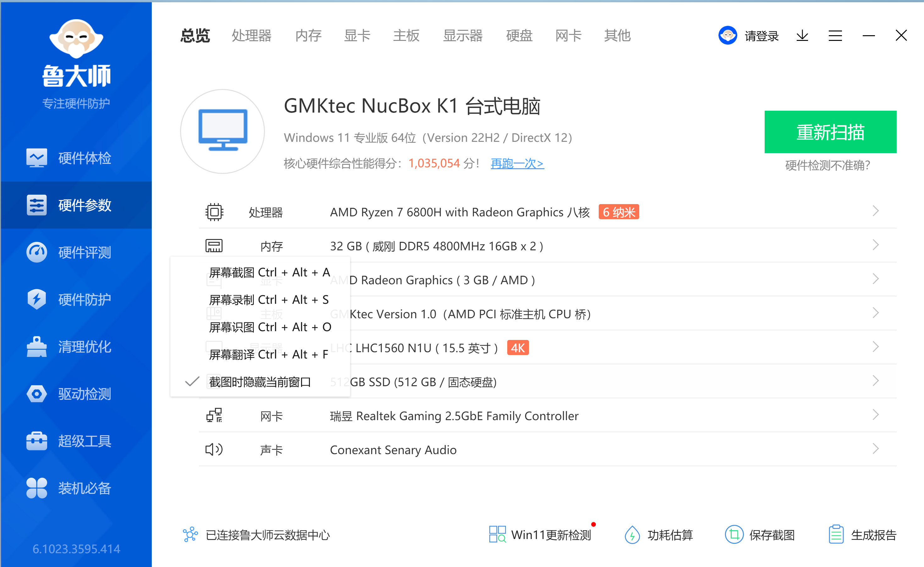Viewport: 924px width, 567px height.
Task: Open 驱动检测 icon
Action: (37, 394)
